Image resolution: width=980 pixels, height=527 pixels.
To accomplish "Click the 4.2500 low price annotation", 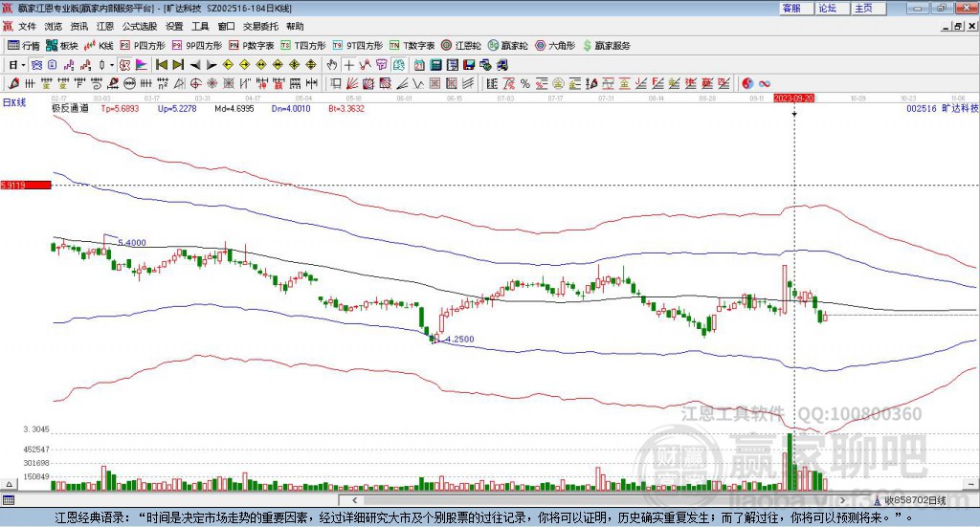I will [459, 339].
